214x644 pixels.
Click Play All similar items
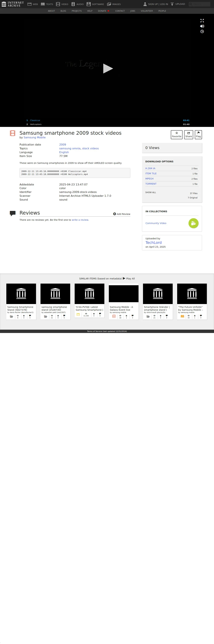[129, 278]
